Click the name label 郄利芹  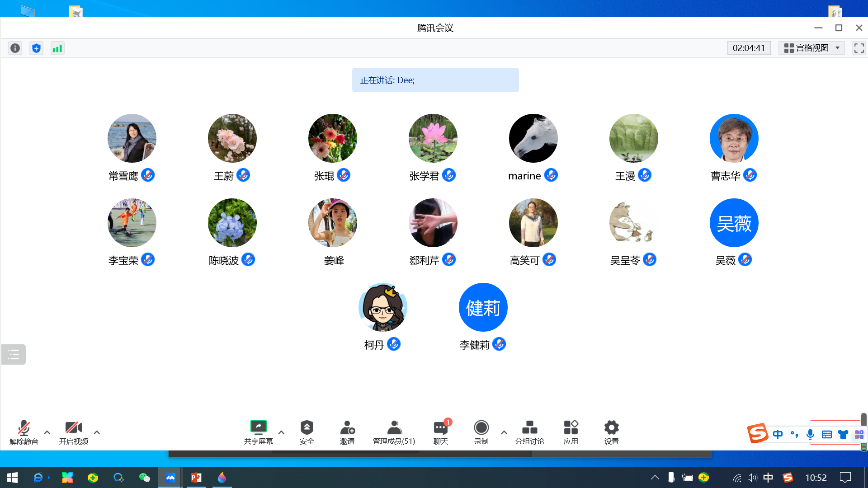(x=425, y=260)
